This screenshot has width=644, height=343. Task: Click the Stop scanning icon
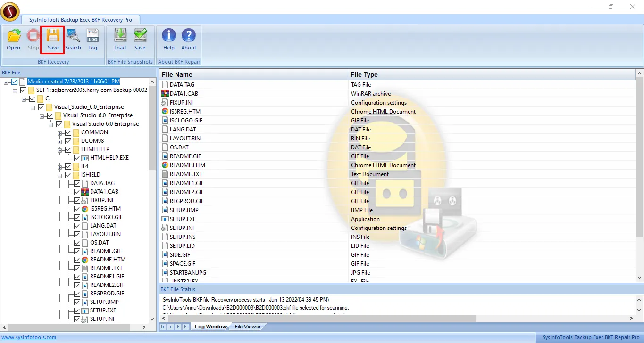[x=33, y=36]
